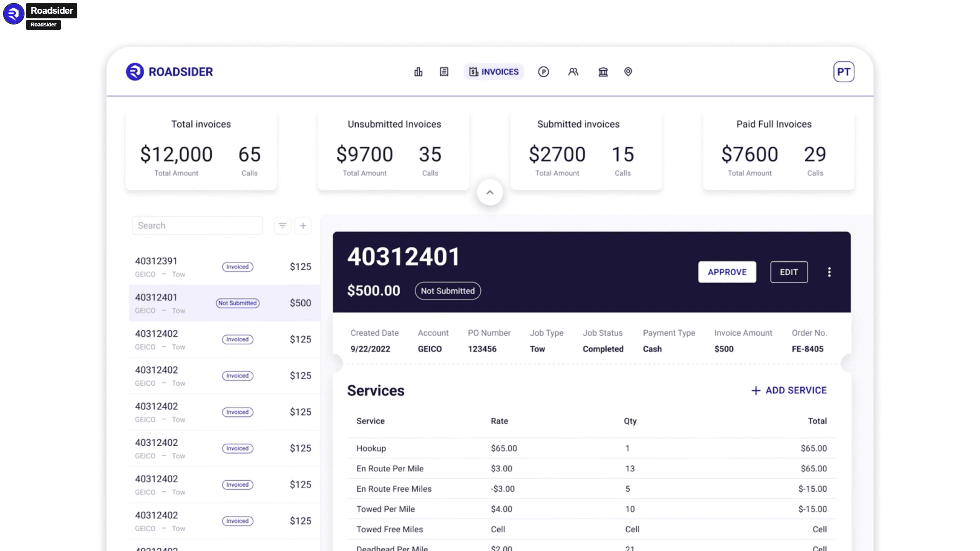This screenshot has height=551, width=980.
Task: Open the circled P payments icon
Action: tap(543, 72)
